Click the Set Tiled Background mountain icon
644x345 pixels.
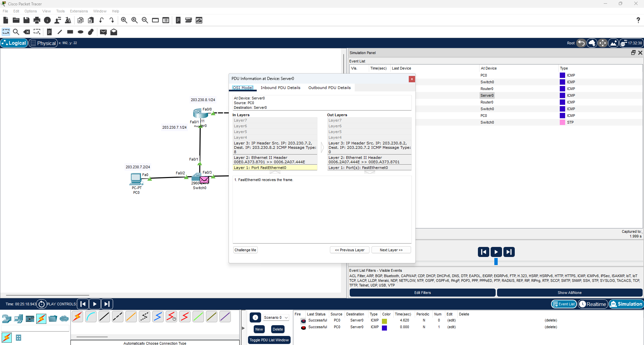pos(613,43)
